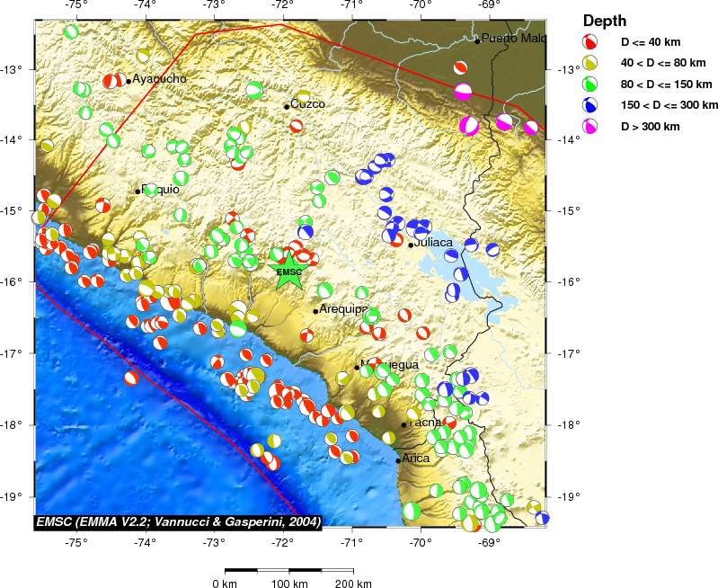Click the 'D <= 40 km' legend label
The width and height of the screenshot is (718, 588).
(651, 42)
